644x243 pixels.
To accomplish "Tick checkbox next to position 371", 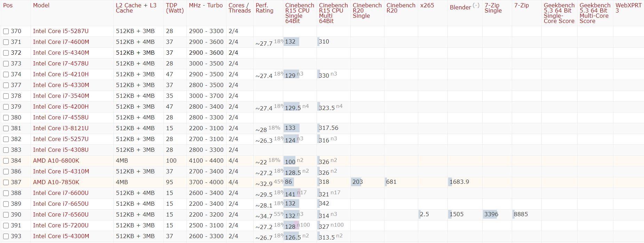I will click(6, 42).
